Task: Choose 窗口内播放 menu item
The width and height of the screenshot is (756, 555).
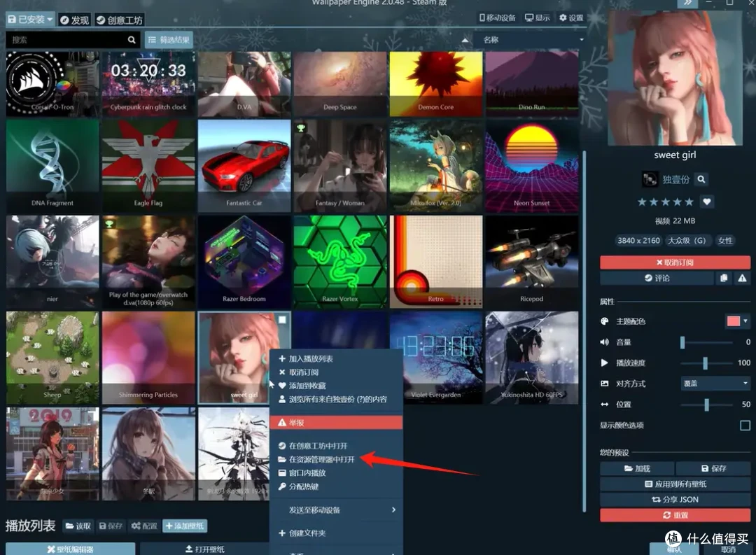Action: [336, 473]
